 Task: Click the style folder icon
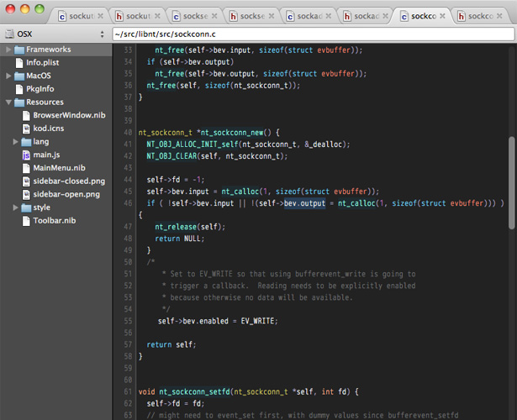click(26, 207)
